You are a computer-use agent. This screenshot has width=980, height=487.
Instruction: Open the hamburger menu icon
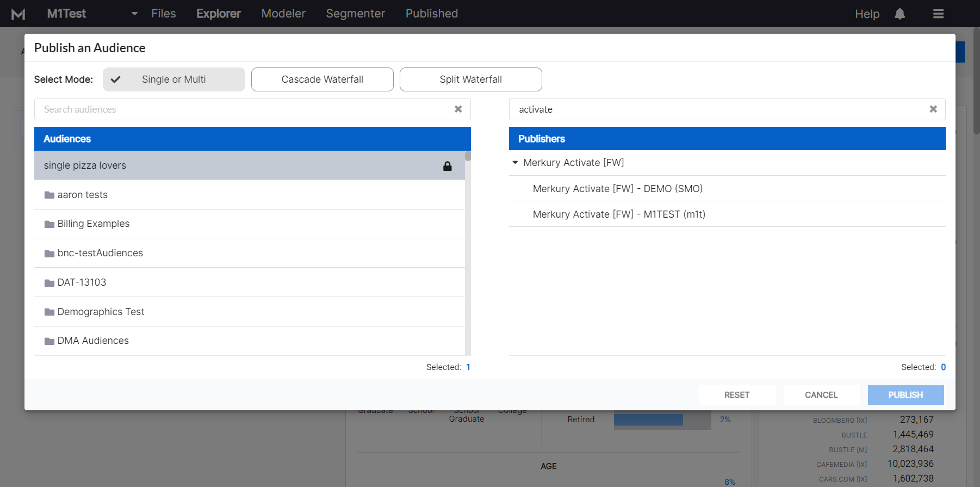tap(938, 14)
